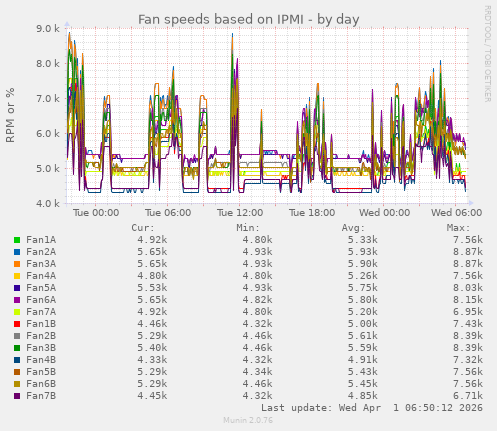Click the Fan2B gray legend swatch

(17, 336)
